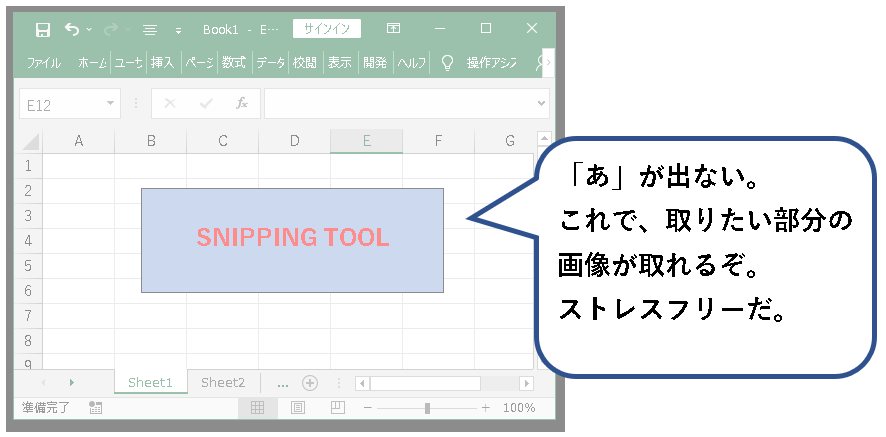Click previous sheet navigation arrow
Image resolution: width=886 pixels, height=437 pixels.
[x=44, y=383]
